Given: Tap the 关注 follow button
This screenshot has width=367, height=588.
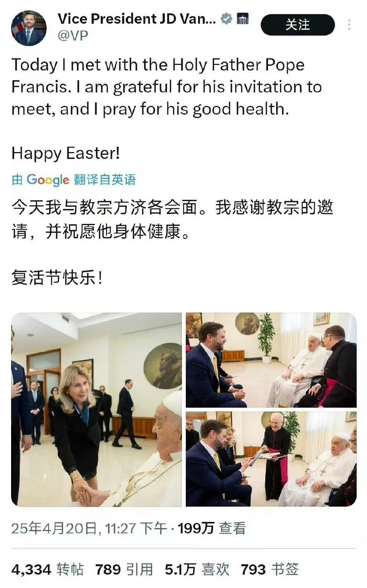Looking at the screenshot, I should tap(297, 25).
